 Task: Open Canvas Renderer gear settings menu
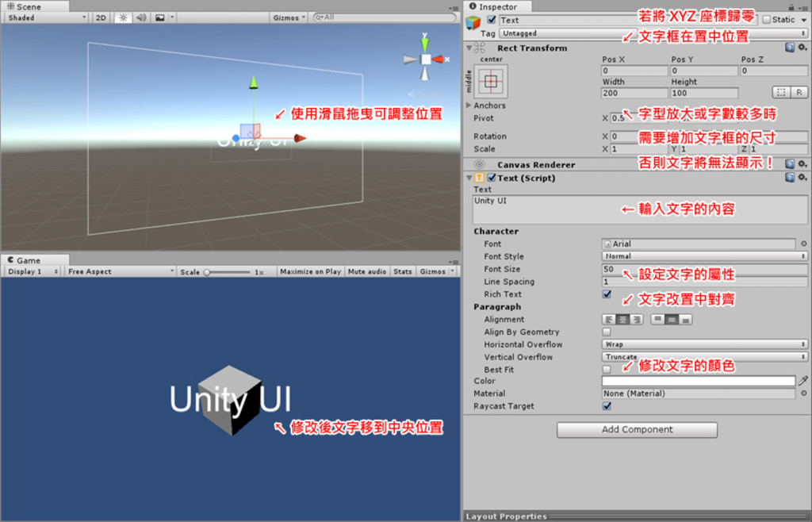[802, 164]
